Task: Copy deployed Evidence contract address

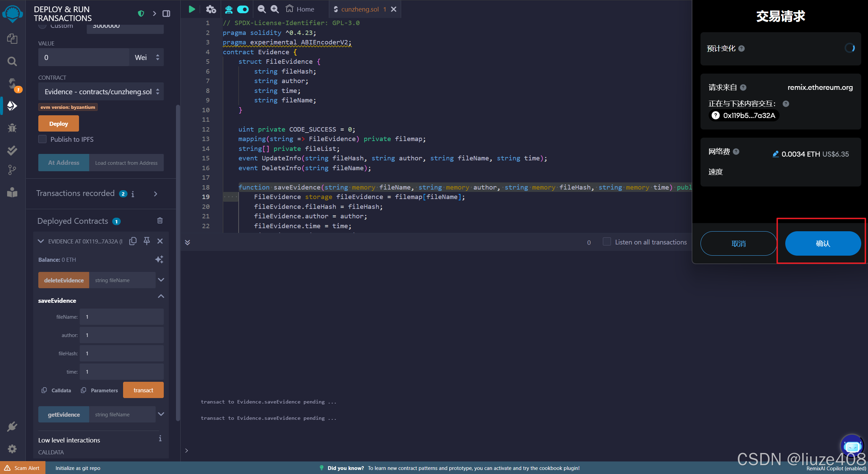Action: click(x=133, y=241)
